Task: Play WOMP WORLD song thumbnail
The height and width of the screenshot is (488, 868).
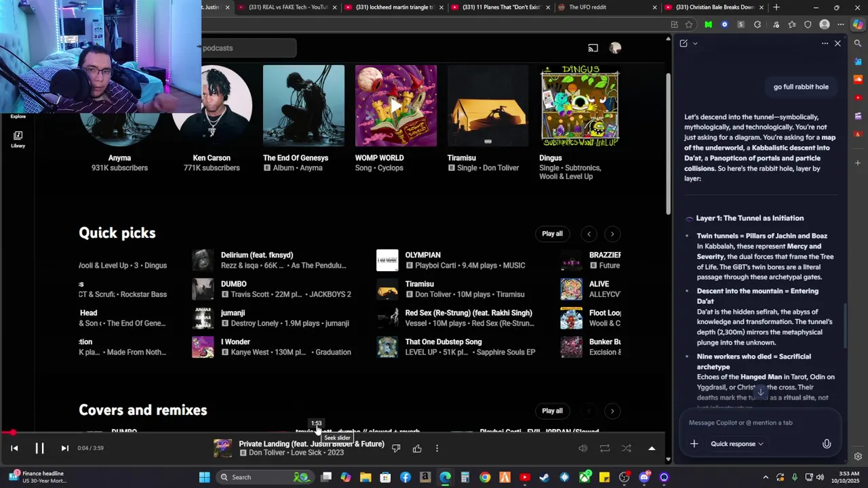Action: [x=396, y=106]
